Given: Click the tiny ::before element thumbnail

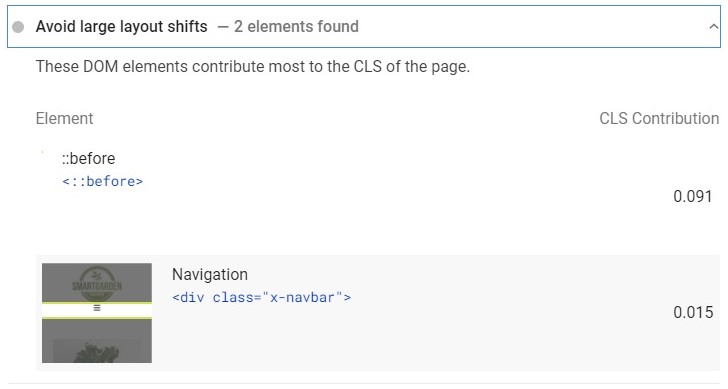Looking at the screenshot, I should coord(43,152).
